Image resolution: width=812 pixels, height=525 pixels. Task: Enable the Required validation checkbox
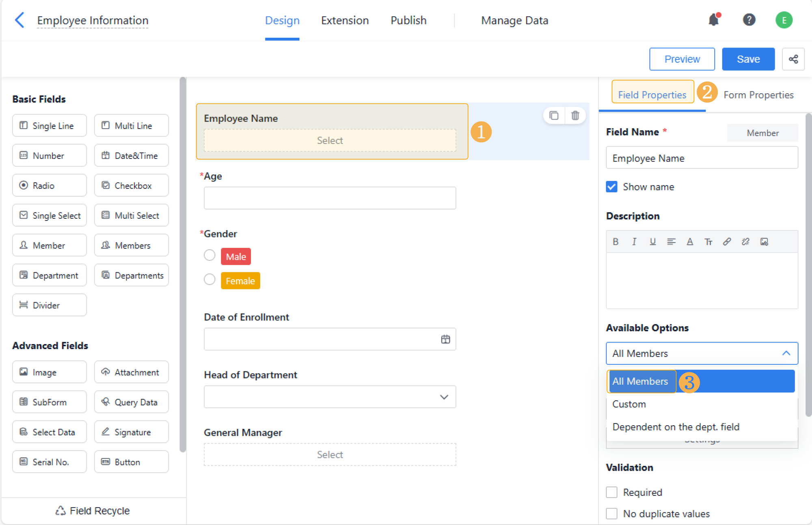(x=613, y=491)
